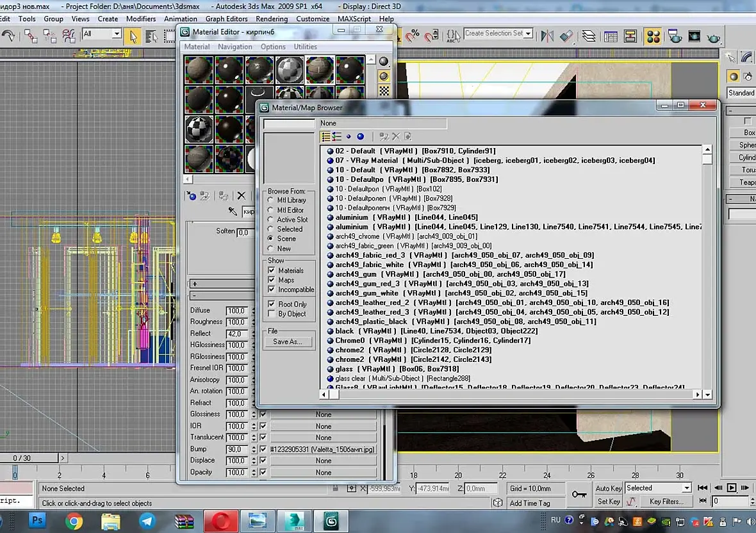
Task: Open the Standard primitives dropdown
Action: [x=741, y=93]
